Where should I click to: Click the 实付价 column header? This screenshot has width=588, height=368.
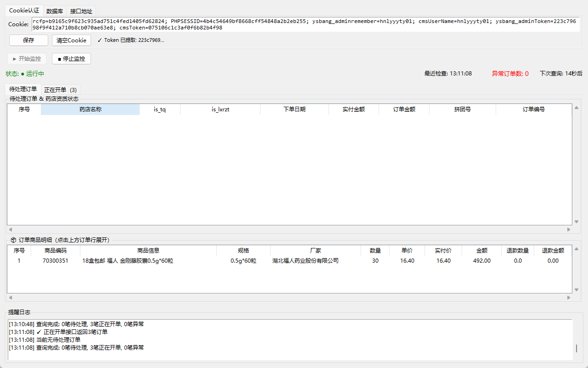click(x=443, y=251)
